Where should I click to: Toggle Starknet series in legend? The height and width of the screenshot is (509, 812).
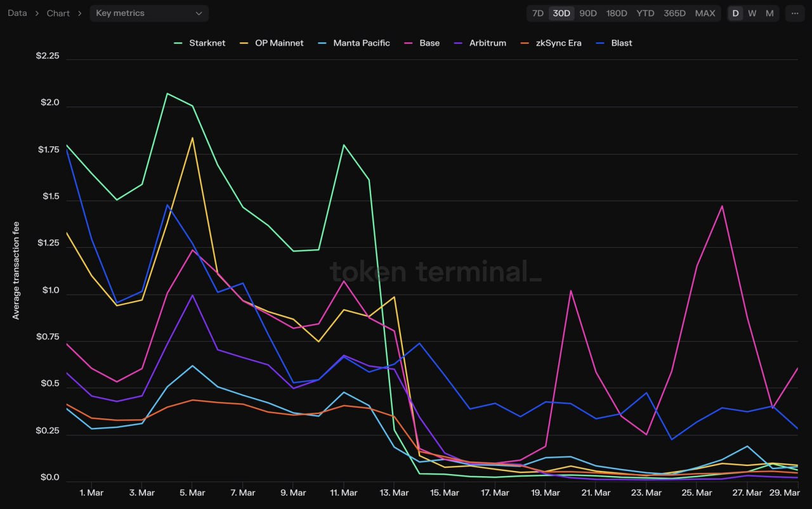click(x=199, y=43)
